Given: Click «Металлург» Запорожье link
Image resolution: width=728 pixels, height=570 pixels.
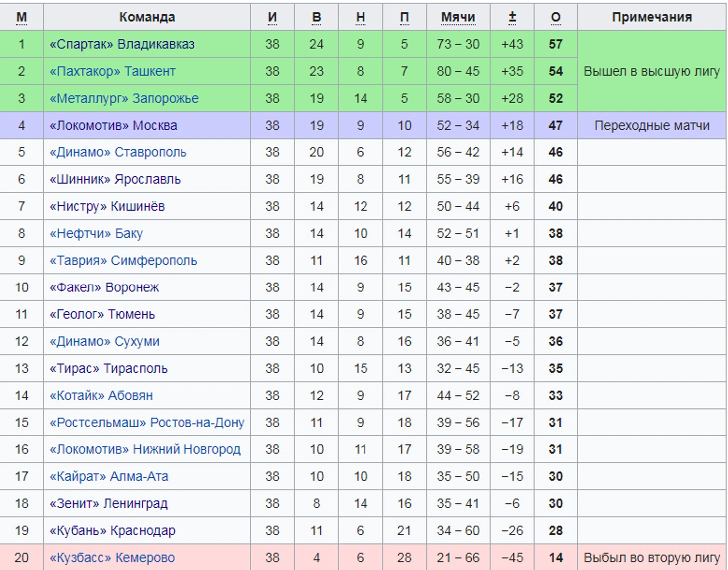Looking at the screenshot, I should pyautogui.click(x=124, y=98).
